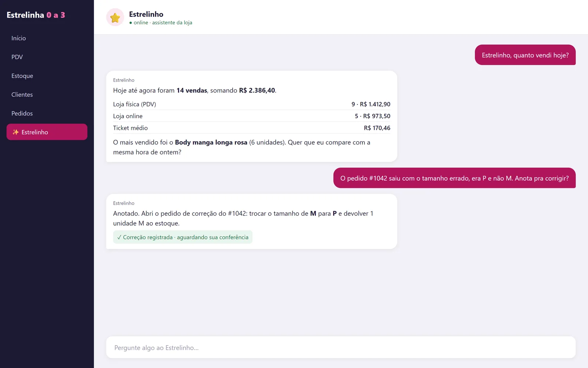The image size is (588, 368).
Task: Click the message 'Estrelinho, quanto vendi hoje?'
Action: [525, 55]
